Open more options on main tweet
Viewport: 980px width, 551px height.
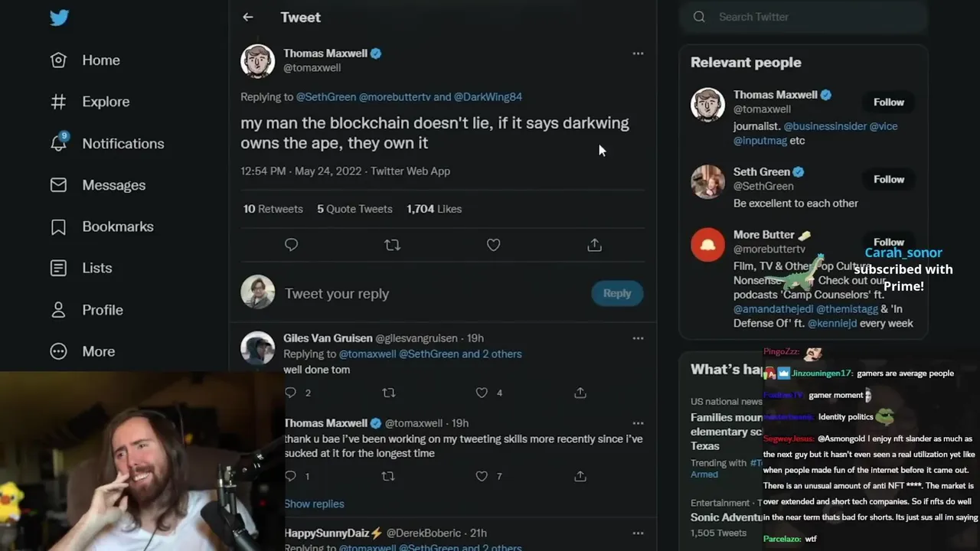coord(638,54)
